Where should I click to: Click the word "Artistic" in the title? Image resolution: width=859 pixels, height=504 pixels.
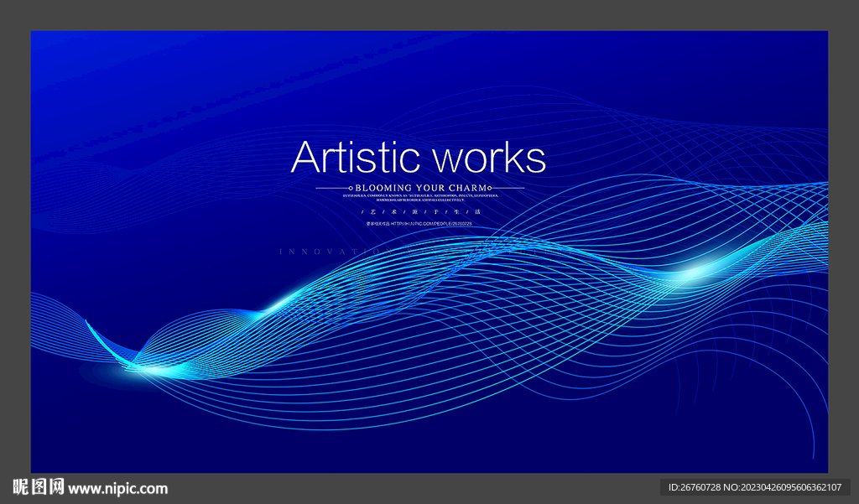pos(356,158)
